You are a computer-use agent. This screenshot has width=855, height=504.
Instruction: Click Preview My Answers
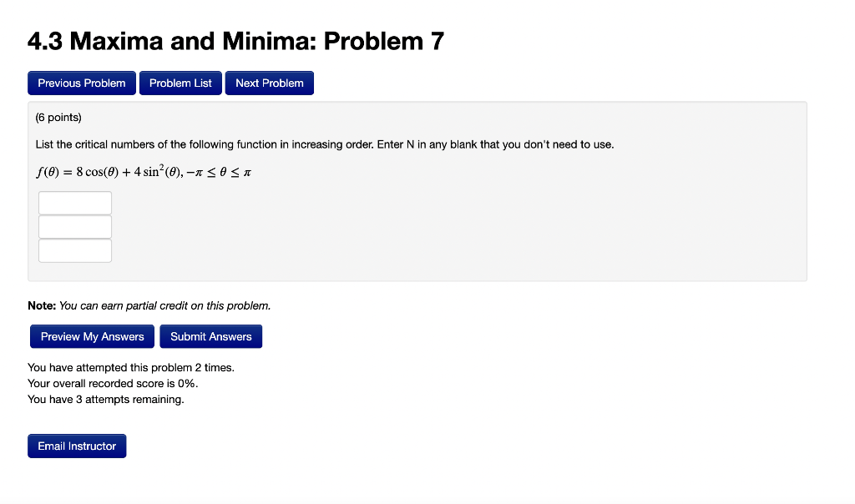(x=92, y=336)
